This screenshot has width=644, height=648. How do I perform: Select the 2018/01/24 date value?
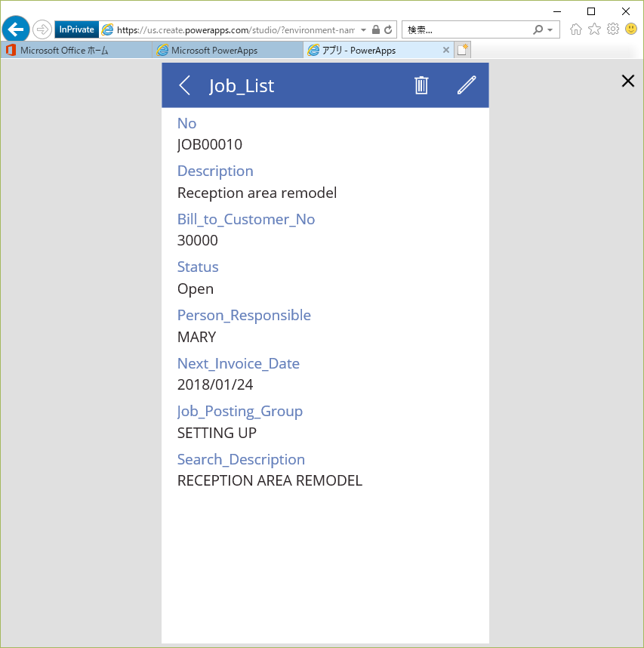[215, 384]
